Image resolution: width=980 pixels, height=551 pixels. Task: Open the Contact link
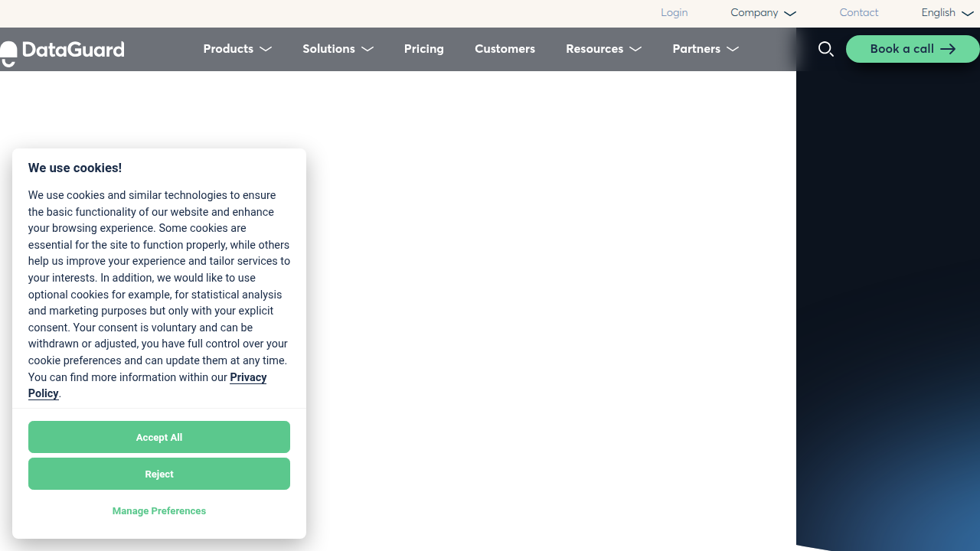[x=859, y=12]
